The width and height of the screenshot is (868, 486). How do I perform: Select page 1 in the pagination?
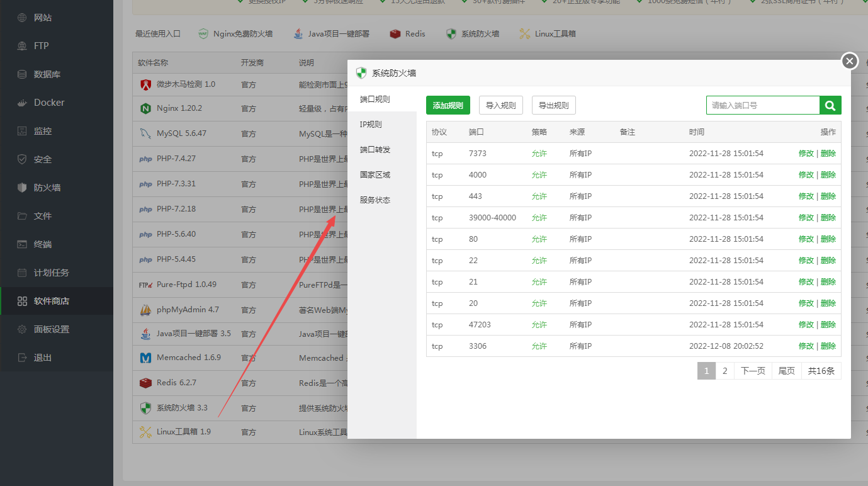pos(707,371)
